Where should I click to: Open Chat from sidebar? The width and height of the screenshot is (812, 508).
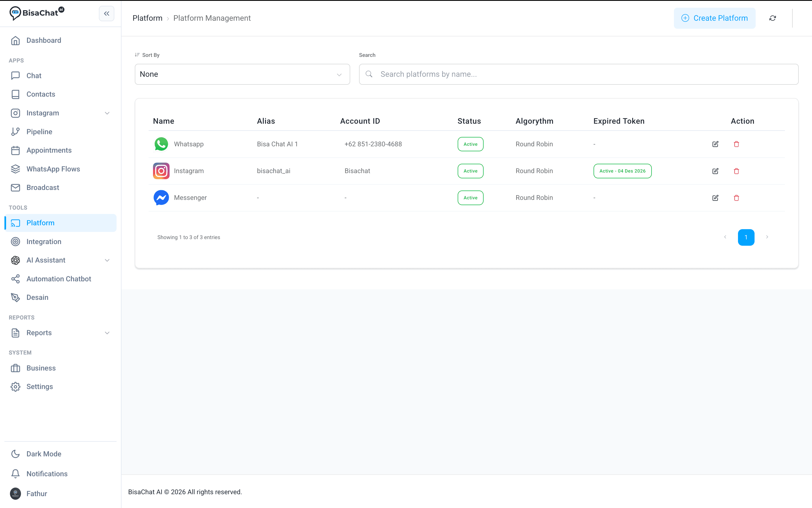click(x=60, y=76)
